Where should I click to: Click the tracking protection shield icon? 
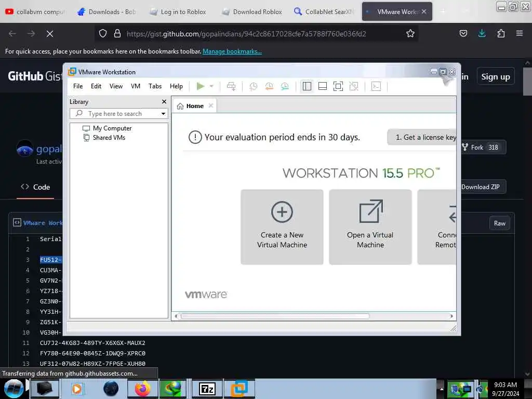(103, 34)
